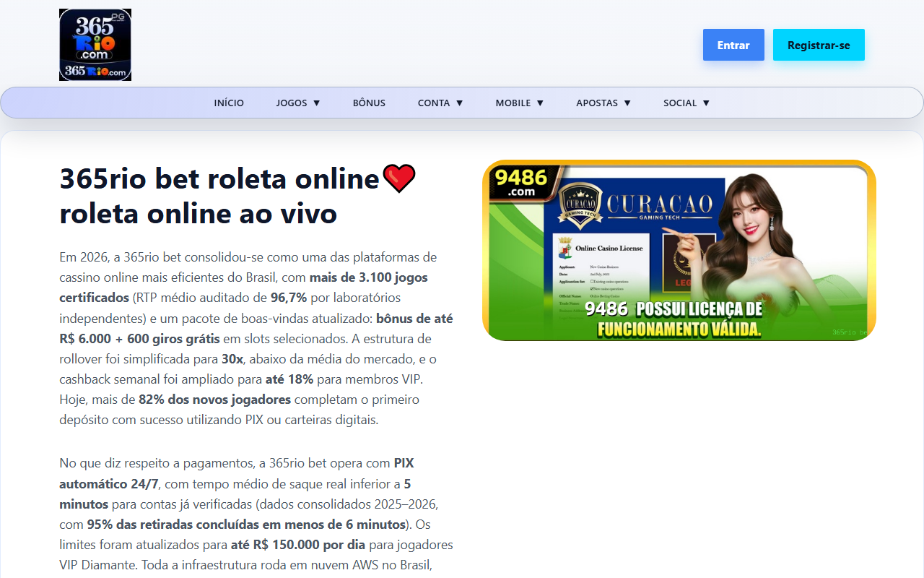
Task: Click the bold text 'até R$ 150.000 por dia'
Action: point(298,545)
